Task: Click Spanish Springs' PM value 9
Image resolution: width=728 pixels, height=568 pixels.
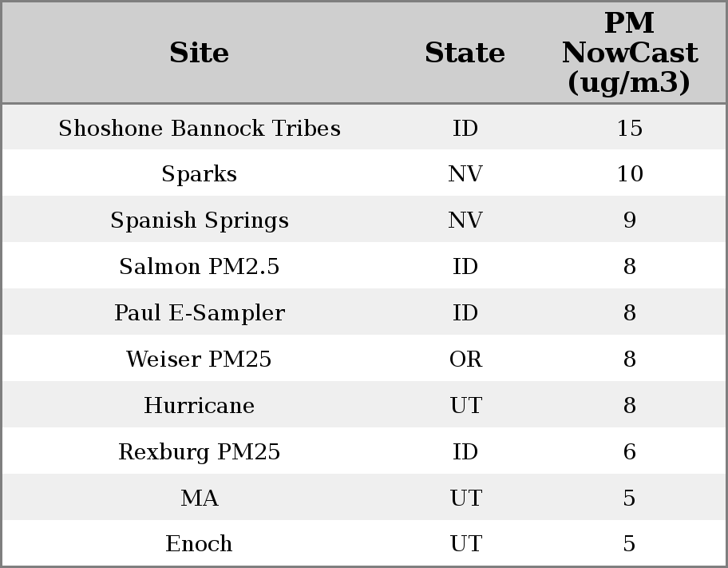Action: click(x=629, y=220)
